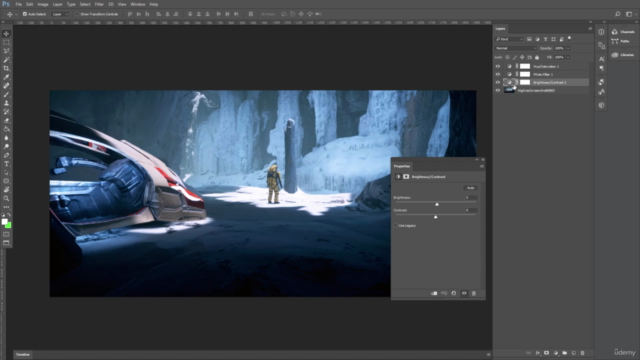This screenshot has height=360, width=640.
Task: Click the Brightness value field
Action: (471, 198)
